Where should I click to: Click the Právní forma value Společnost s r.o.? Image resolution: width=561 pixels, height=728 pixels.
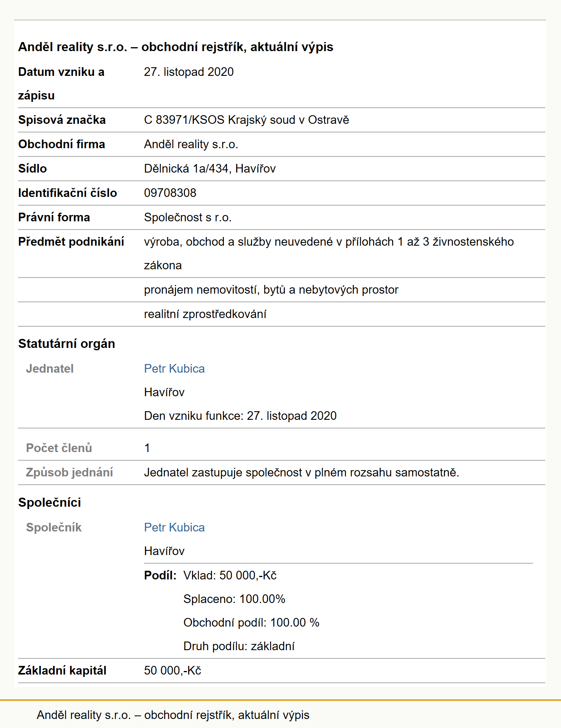click(188, 217)
